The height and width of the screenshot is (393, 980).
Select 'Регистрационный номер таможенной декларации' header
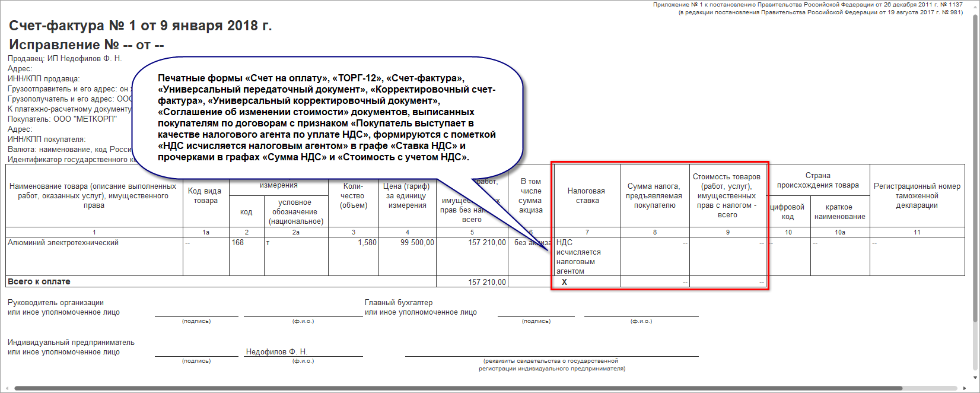click(x=917, y=195)
